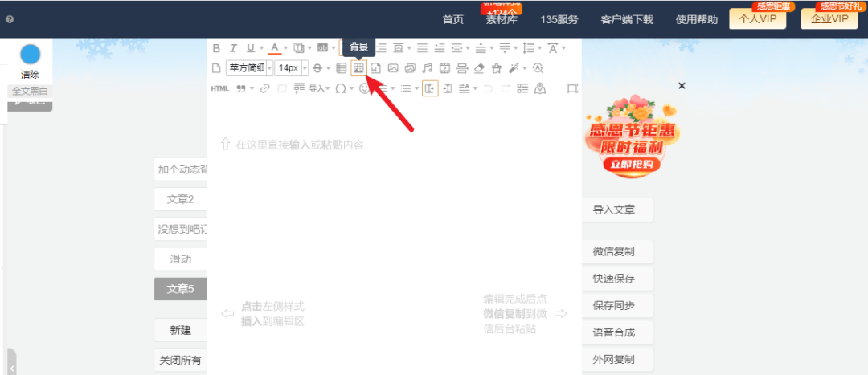Insert a hyperlink with the chain icon
Viewport: 868px width, 375px height.
tap(264, 88)
